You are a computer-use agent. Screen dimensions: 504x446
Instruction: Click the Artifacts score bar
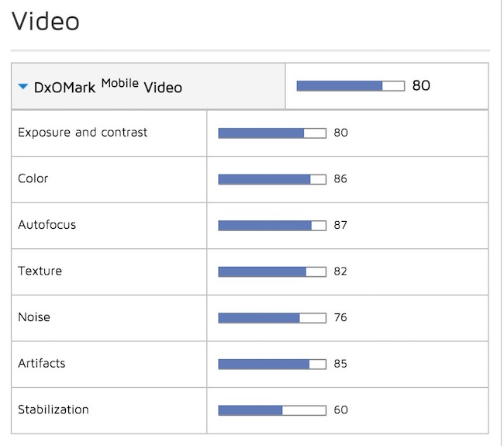(272, 364)
